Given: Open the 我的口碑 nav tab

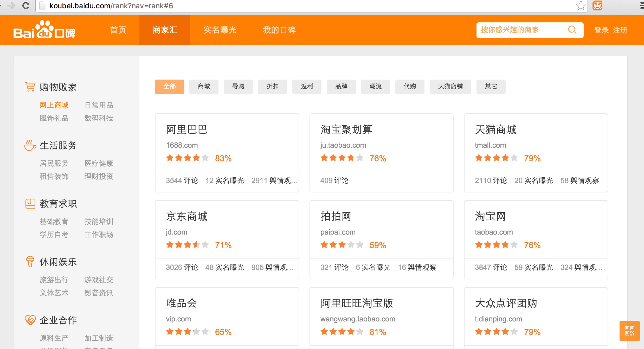Looking at the screenshot, I should coord(279,30).
